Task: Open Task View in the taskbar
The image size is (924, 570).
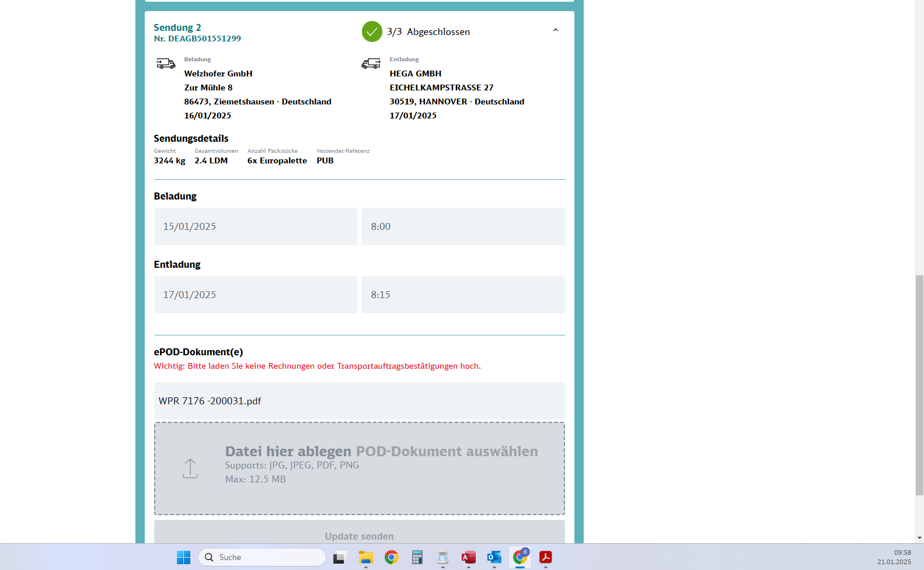Action: (x=340, y=557)
